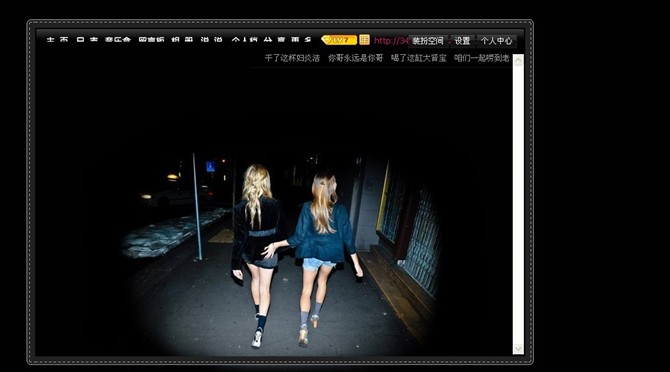Click the 咱们一起唠到老 link
Viewport: 670px width, 372px height.
[482, 58]
